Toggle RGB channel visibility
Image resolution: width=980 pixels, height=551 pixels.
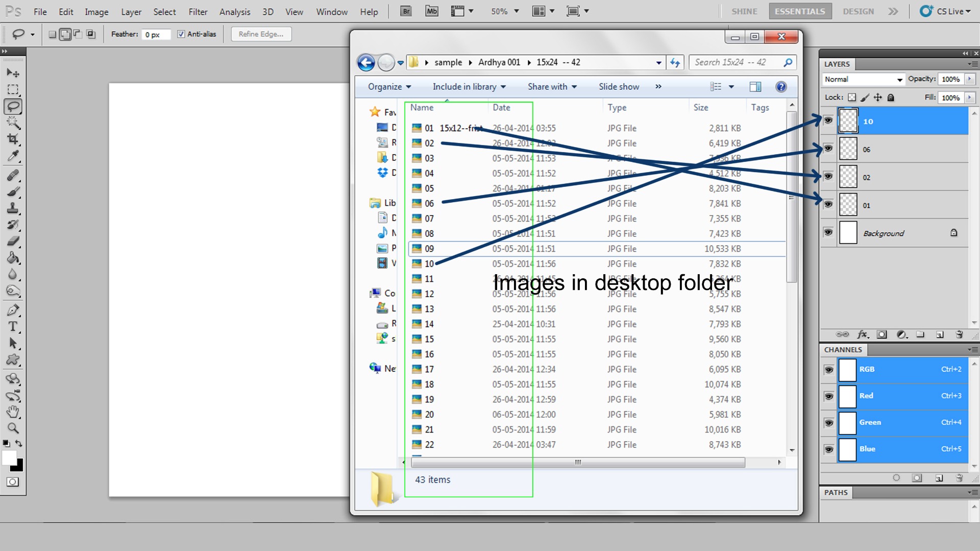coord(828,370)
